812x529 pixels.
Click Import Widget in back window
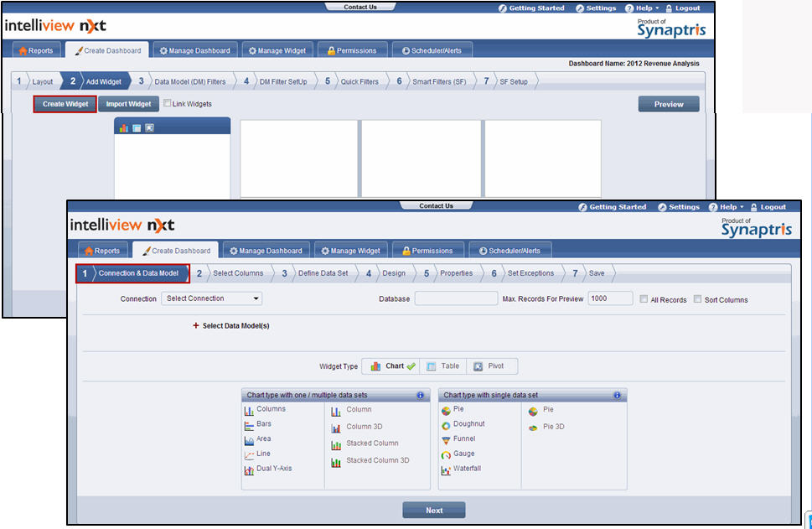pyautogui.click(x=128, y=104)
